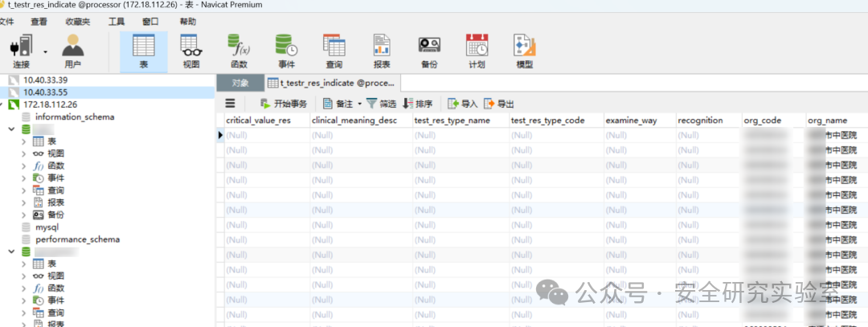This screenshot has width=868, height=327.
Task: Select the 用户 user icon
Action: pyautogui.click(x=72, y=52)
